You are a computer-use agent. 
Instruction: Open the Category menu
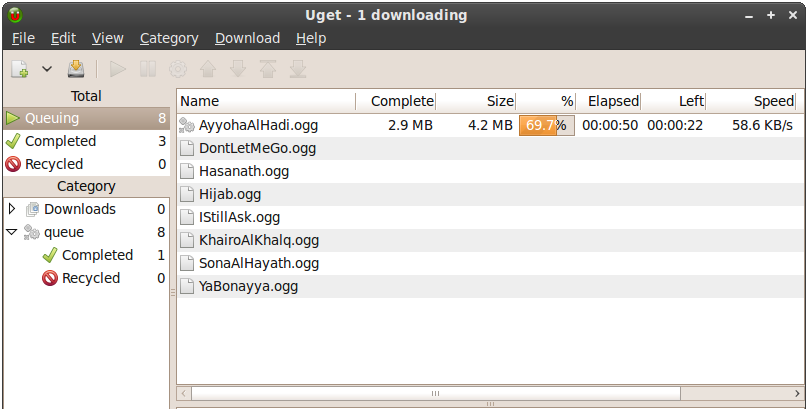(169, 38)
